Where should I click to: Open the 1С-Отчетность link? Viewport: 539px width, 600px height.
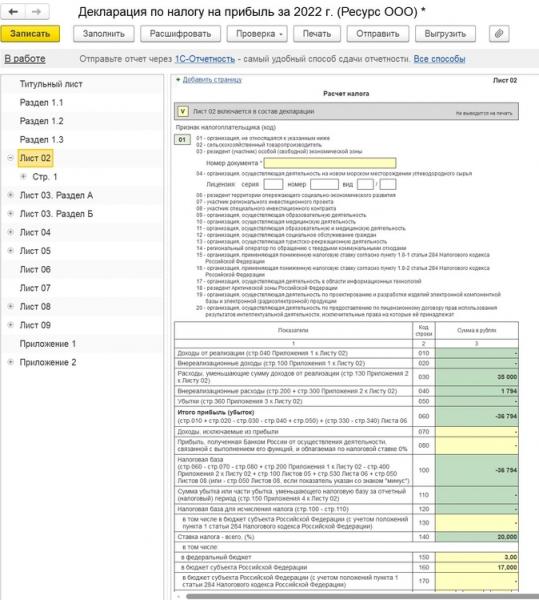pyautogui.click(x=205, y=59)
